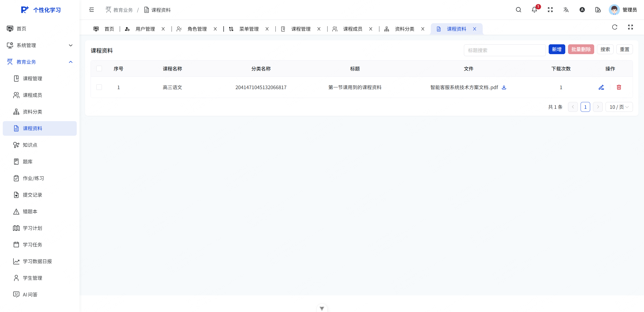Click the download icon beside the PDF file
Image resolution: width=644 pixels, height=312 pixels.
(x=504, y=87)
